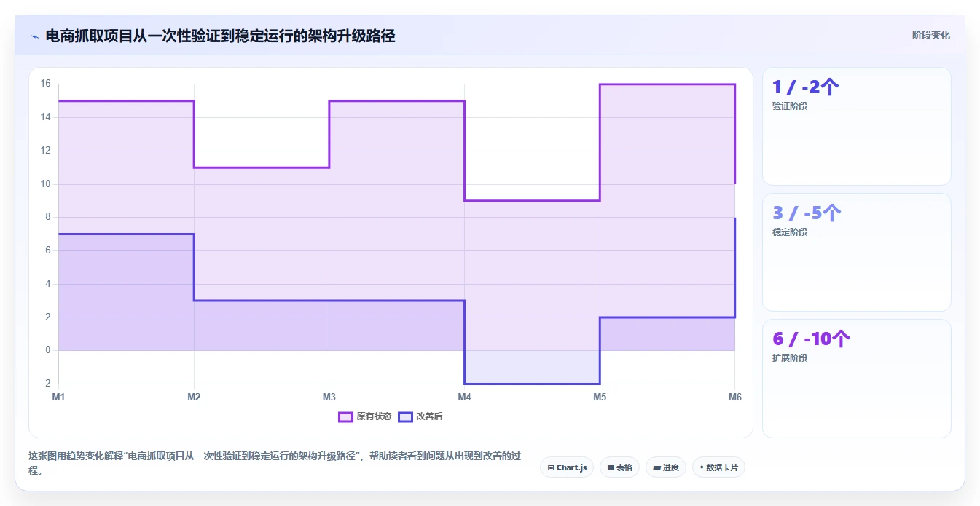Click the value 1 / -2个
The height and width of the screenshot is (506, 980).
coord(805,87)
